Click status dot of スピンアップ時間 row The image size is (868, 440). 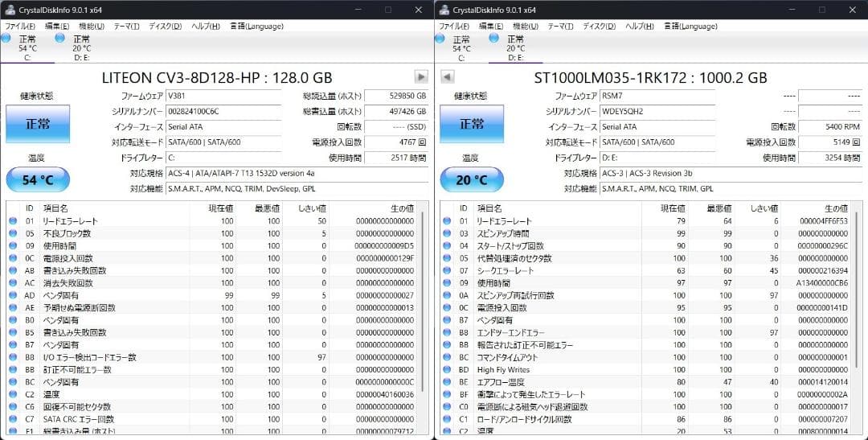click(447, 233)
